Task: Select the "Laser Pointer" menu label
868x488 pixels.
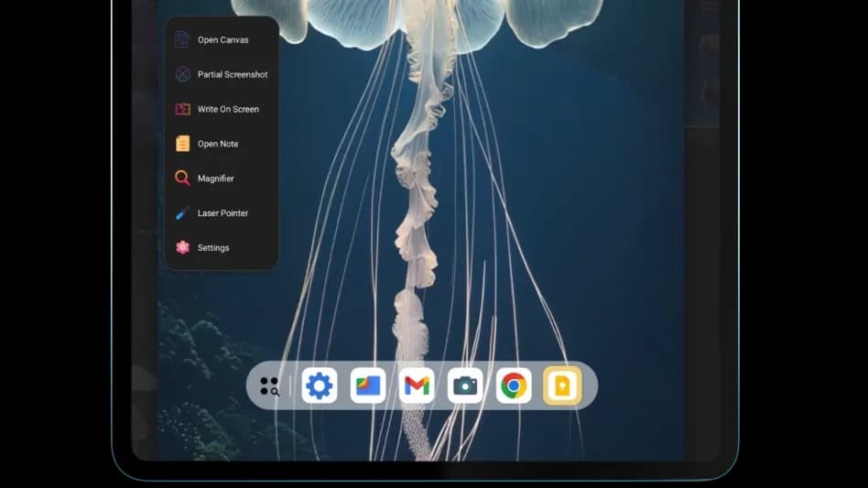Action: point(222,213)
